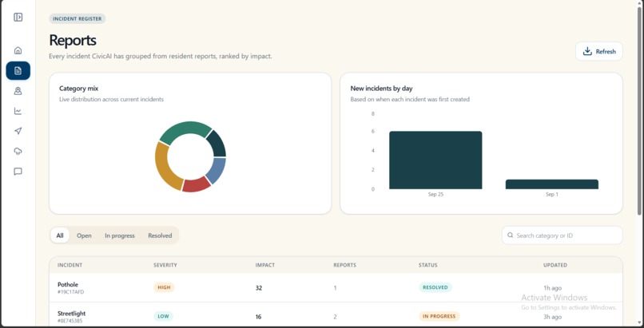Open the Streetlight incident row
Viewport: 644px width, 328px height.
coord(336,315)
